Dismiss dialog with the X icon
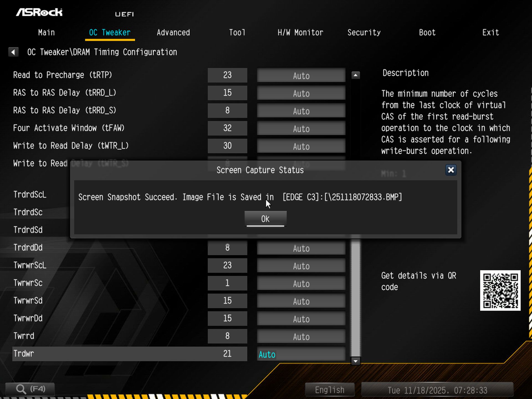The width and height of the screenshot is (532, 399). (451, 170)
